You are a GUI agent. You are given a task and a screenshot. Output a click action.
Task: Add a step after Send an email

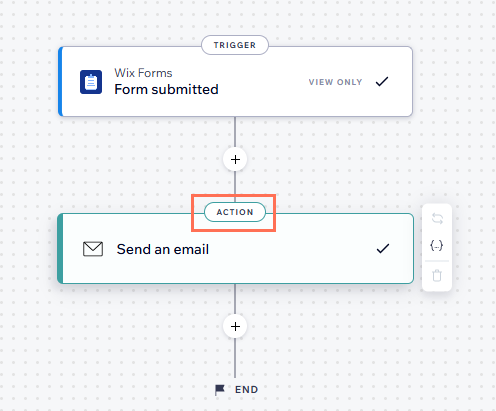coord(235,326)
